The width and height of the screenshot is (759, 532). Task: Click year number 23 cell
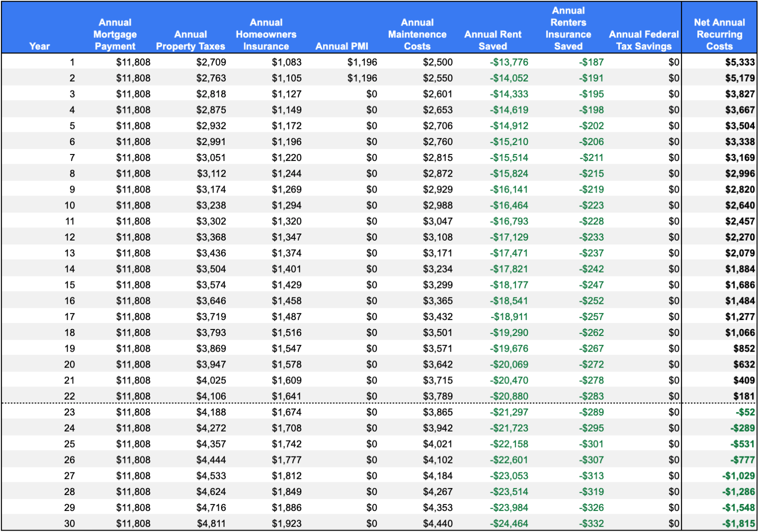click(x=70, y=412)
